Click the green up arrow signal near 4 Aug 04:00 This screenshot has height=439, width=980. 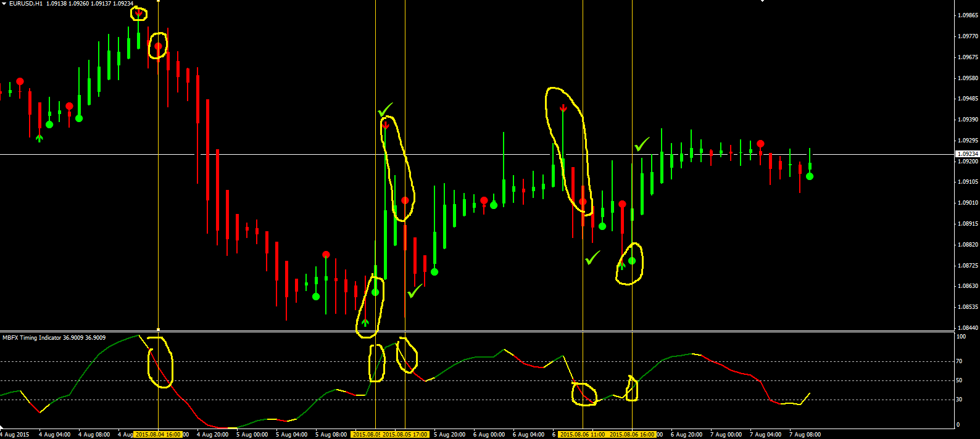click(x=39, y=138)
